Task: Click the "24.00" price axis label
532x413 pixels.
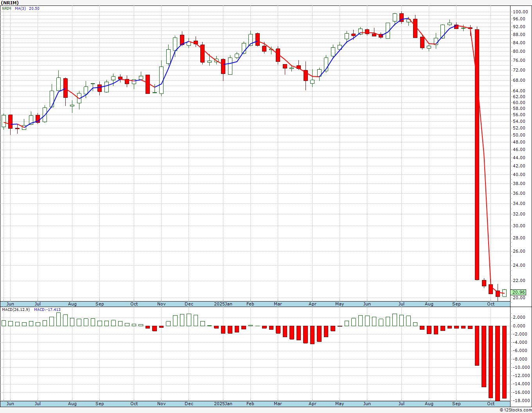Action: pos(519,265)
